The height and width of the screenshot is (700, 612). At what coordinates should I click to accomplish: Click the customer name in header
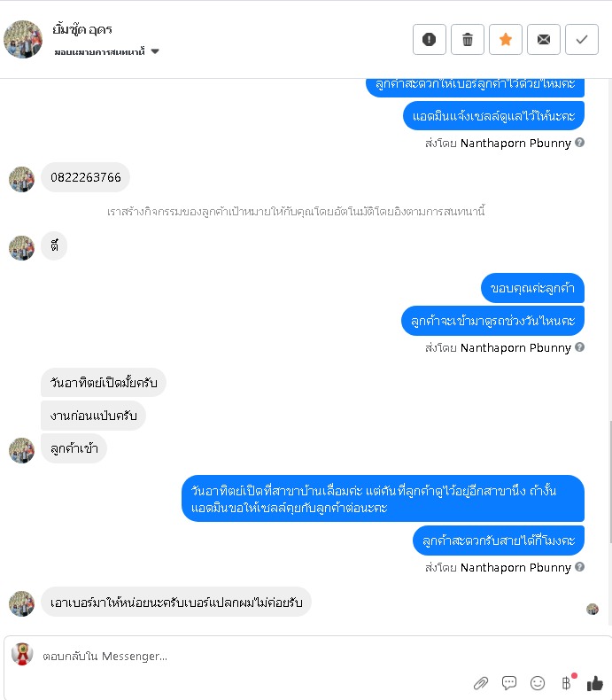click(x=82, y=29)
